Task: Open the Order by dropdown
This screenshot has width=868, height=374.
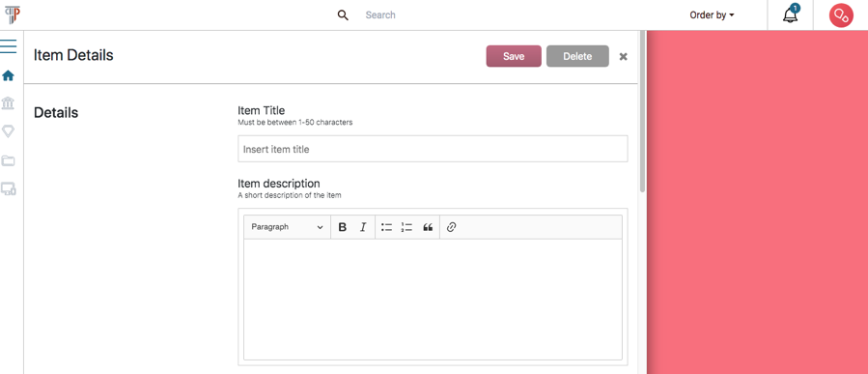Action: point(712,14)
